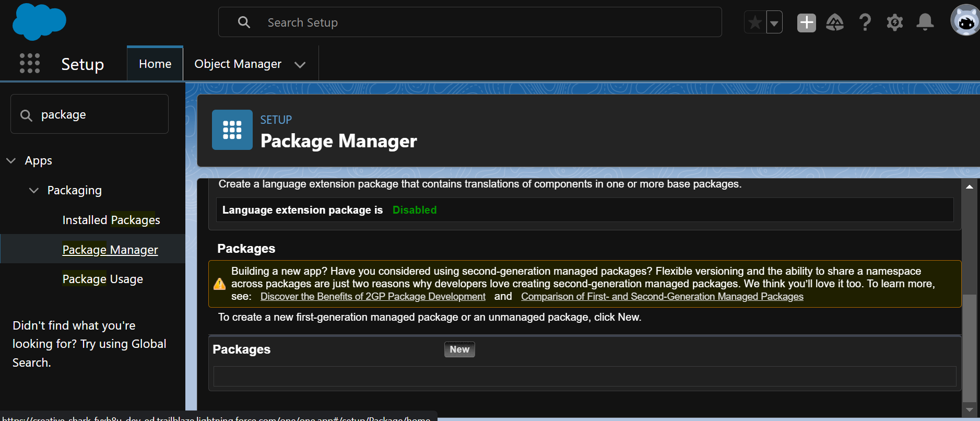Open the App Launcher dots grid

point(30,63)
